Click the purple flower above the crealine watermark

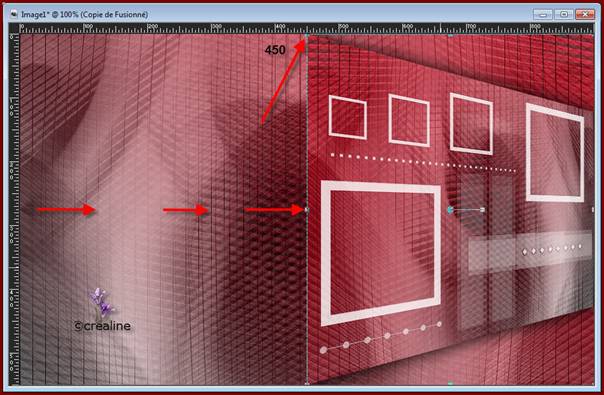tap(101, 302)
